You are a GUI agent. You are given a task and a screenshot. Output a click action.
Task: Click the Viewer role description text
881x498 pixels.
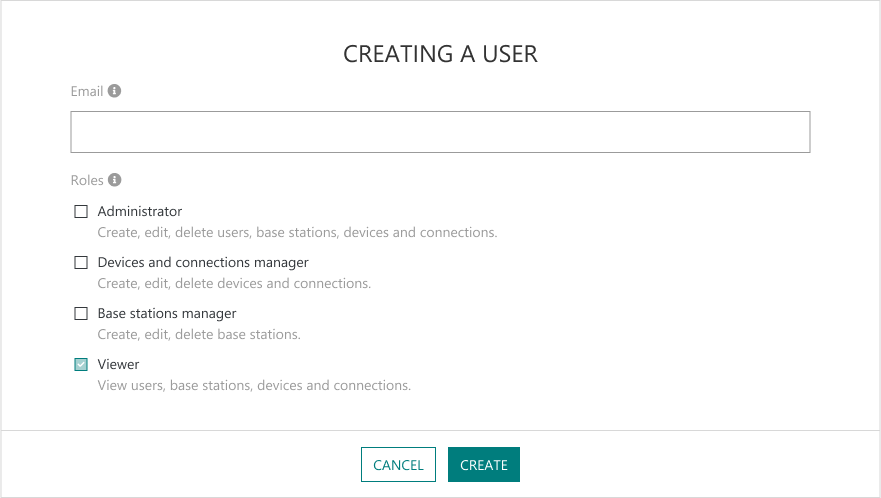[254, 386]
